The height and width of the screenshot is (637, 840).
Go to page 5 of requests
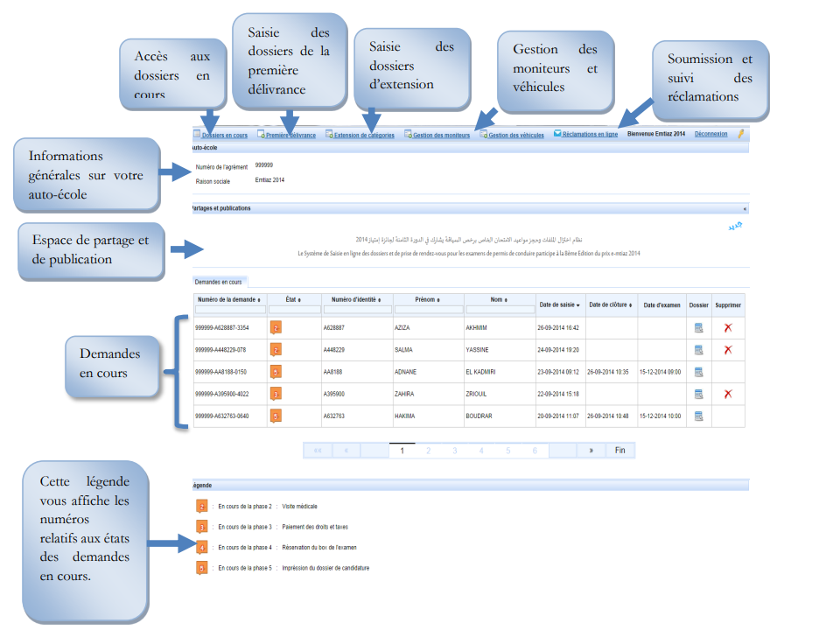pos(507,451)
